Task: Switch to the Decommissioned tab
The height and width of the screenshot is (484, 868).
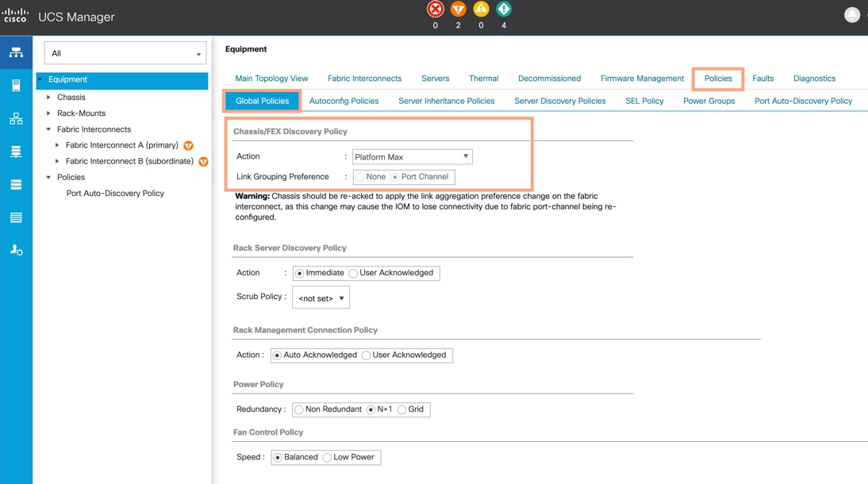Action: pos(549,78)
